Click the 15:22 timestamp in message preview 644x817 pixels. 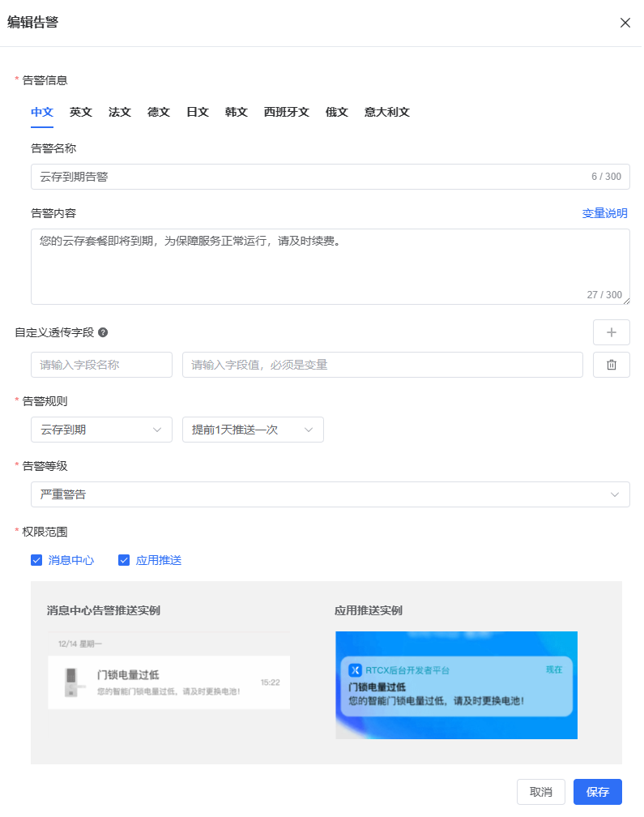click(x=271, y=682)
